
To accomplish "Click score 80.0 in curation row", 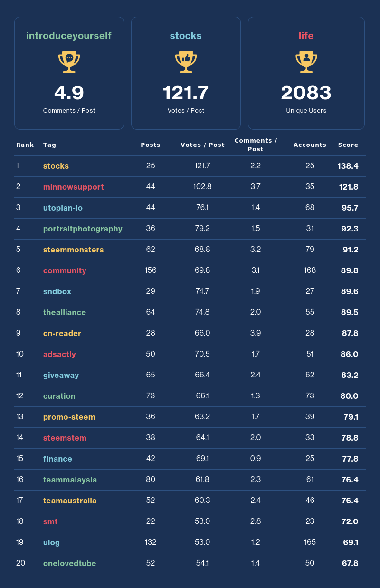I will (350, 396).
